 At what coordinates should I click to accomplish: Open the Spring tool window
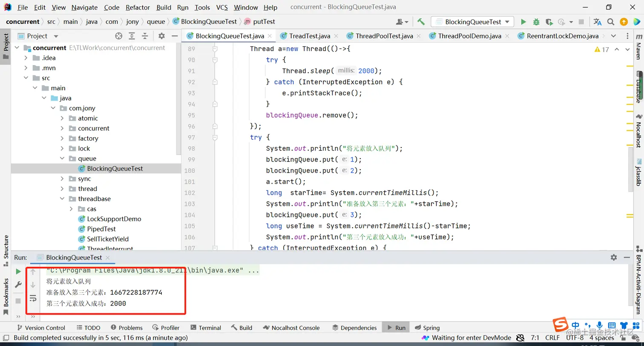426,328
